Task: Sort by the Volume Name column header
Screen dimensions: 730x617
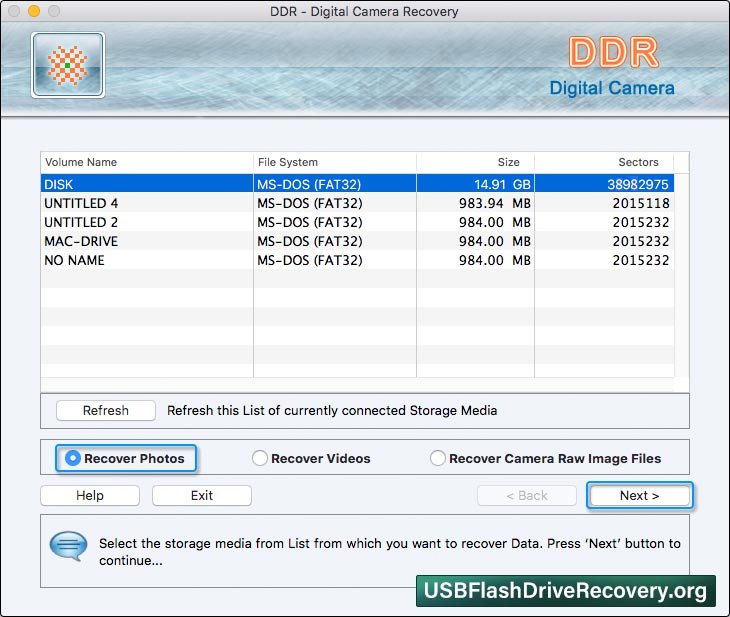Action: (147, 162)
